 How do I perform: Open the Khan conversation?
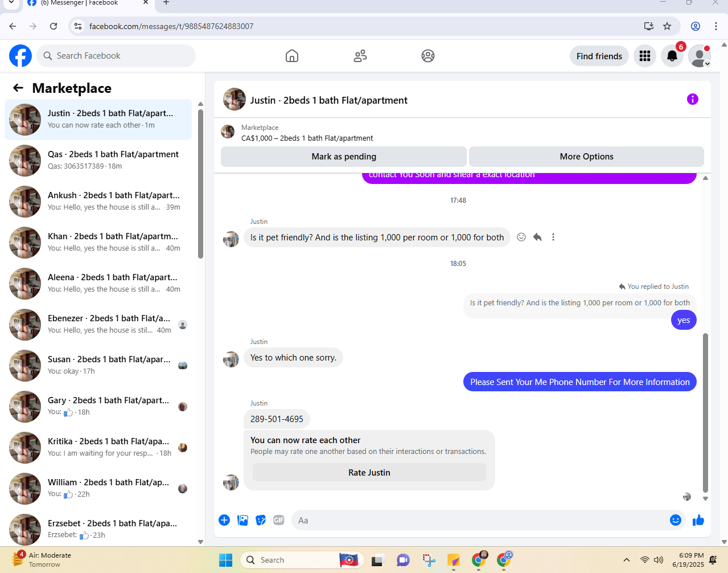click(98, 243)
